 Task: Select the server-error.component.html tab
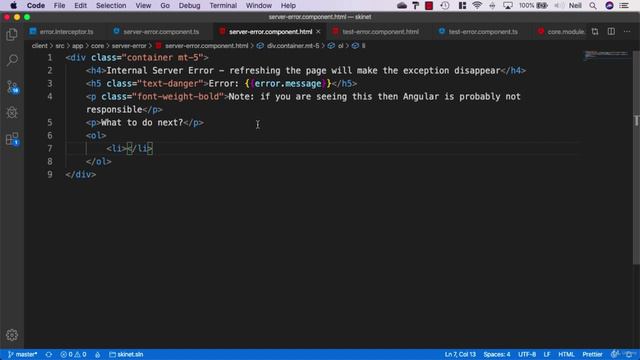pos(270,31)
